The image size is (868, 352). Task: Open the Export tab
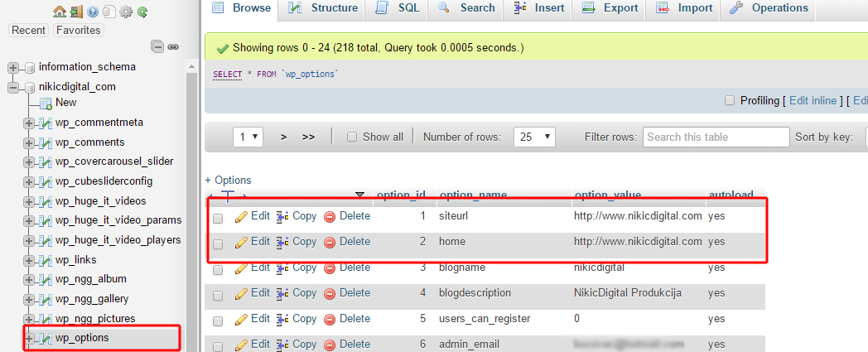tap(612, 8)
